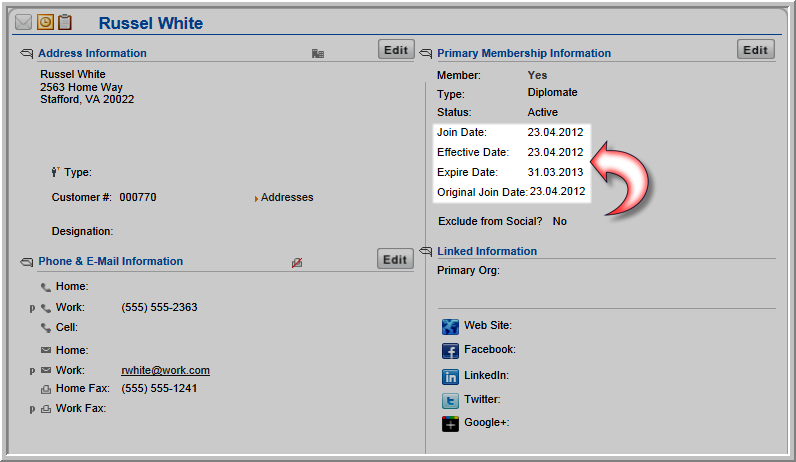The image size is (796, 462).
Task: Click the membership type value Diplomate
Action: [552, 92]
